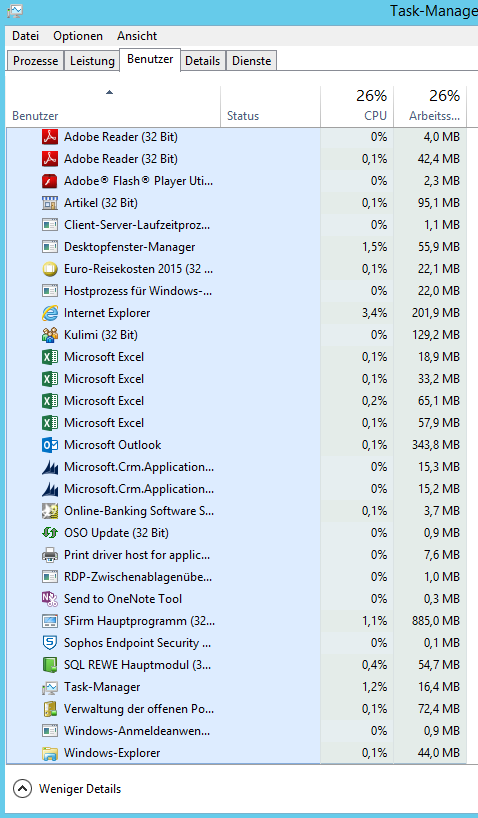The image size is (478, 818).
Task: Click the SQL REWE Hauptmodul icon
Action: [50, 665]
